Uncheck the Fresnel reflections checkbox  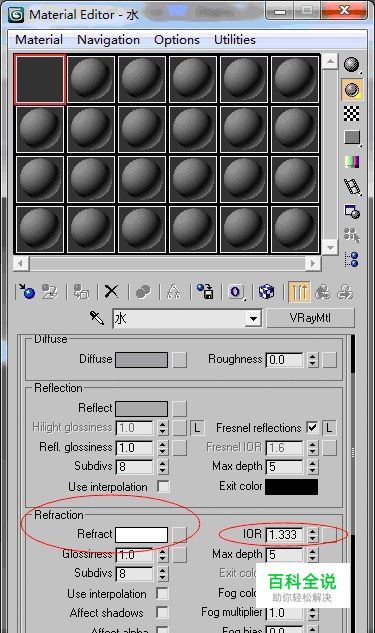[x=312, y=428]
